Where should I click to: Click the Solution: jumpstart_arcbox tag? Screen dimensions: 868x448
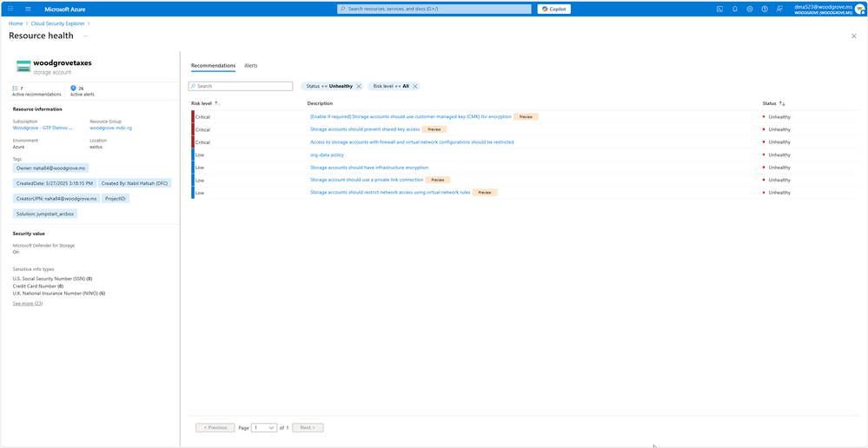point(45,214)
